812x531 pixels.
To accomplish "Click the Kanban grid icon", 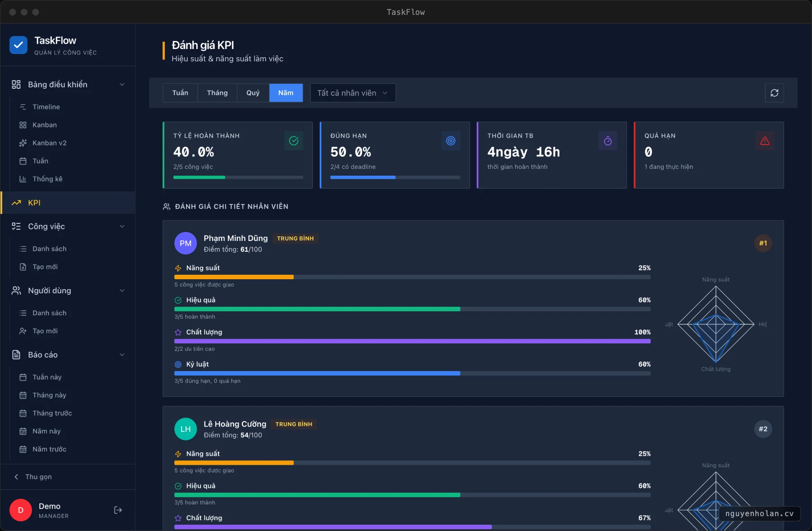I will coord(23,125).
